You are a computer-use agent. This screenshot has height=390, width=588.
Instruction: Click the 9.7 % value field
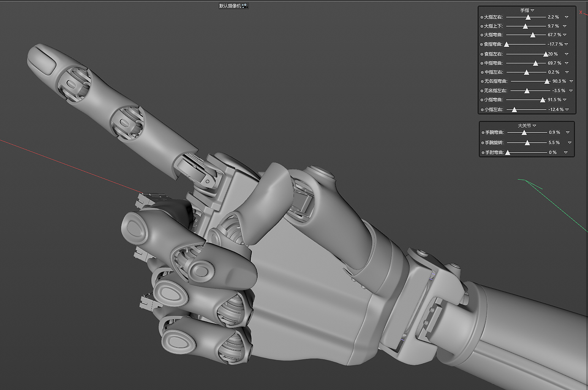point(554,26)
